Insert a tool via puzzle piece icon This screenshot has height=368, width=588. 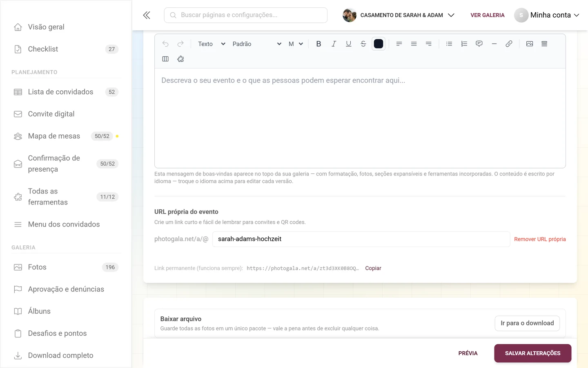[180, 59]
